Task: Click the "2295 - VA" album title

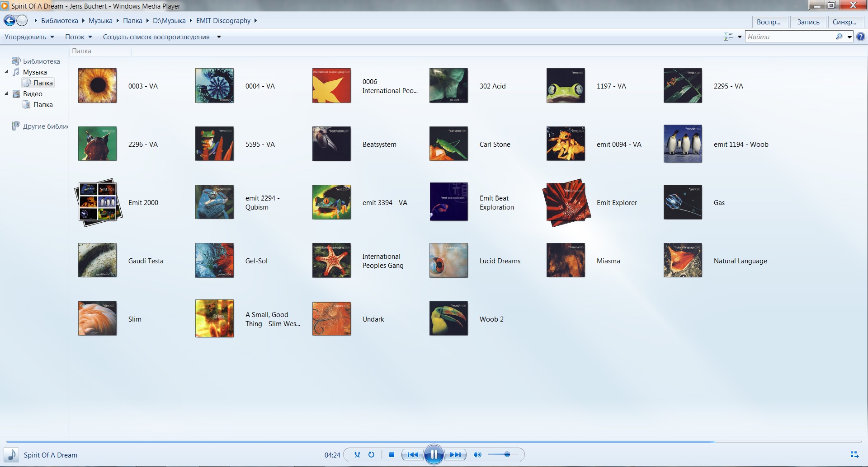Action: click(x=728, y=86)
